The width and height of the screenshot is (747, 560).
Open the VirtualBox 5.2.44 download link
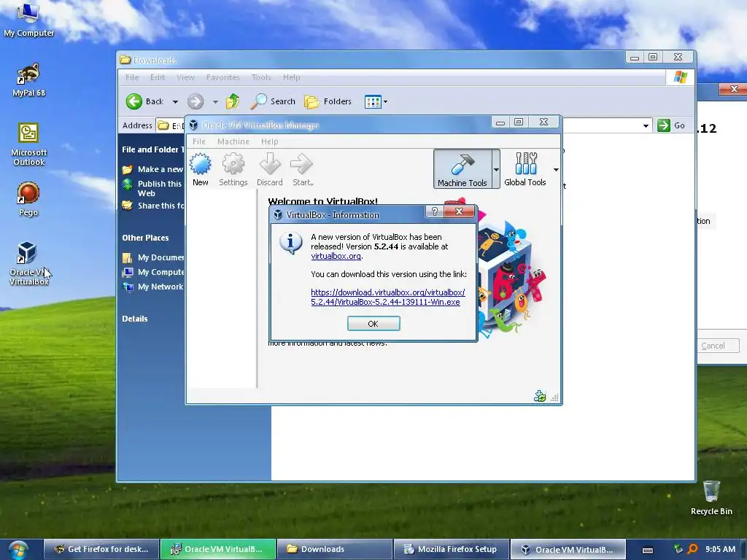coord(388,297)
